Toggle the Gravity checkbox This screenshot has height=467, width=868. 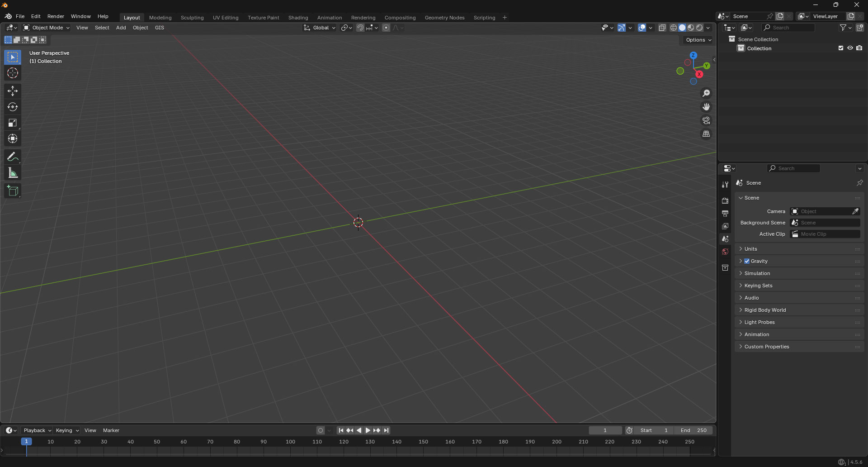coord(747,261)
